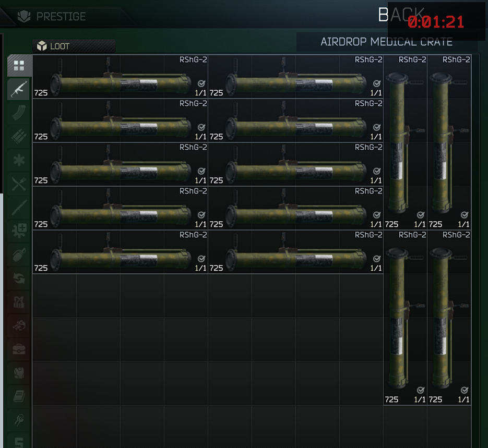The image size is (488, 448).
Task: Filter loot by grenades icon
Action: pyautogui.click(x=19, y=255)
